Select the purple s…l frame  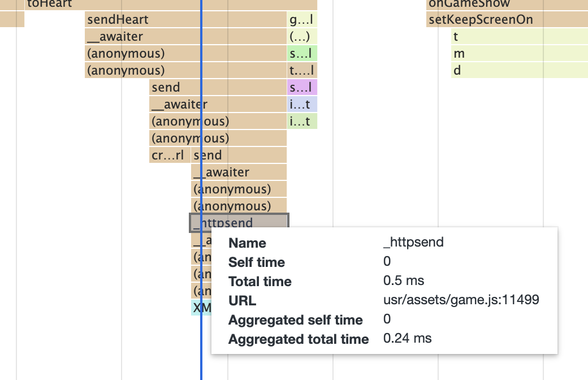pos(302,88)
